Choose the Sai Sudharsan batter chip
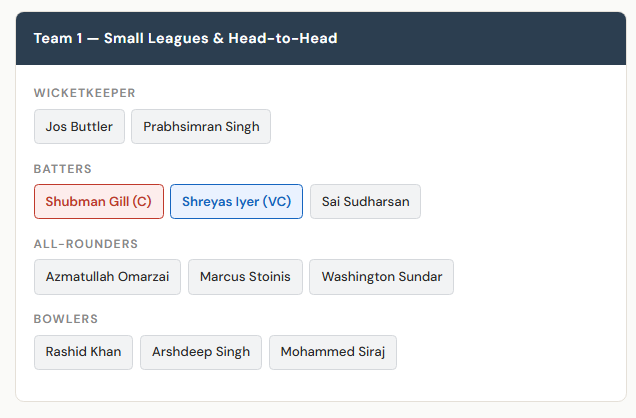The image size is (636, 418). (365, 201)
